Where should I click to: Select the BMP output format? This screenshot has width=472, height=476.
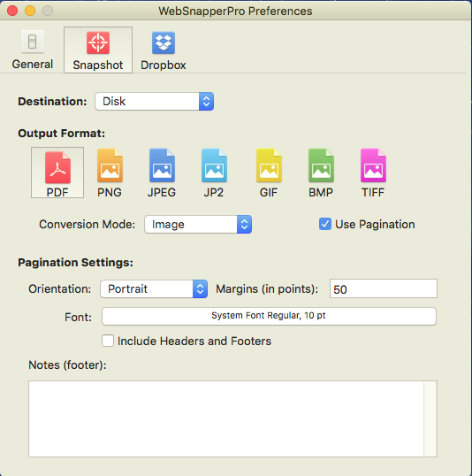pyautogui.click(x=321, y=173)
